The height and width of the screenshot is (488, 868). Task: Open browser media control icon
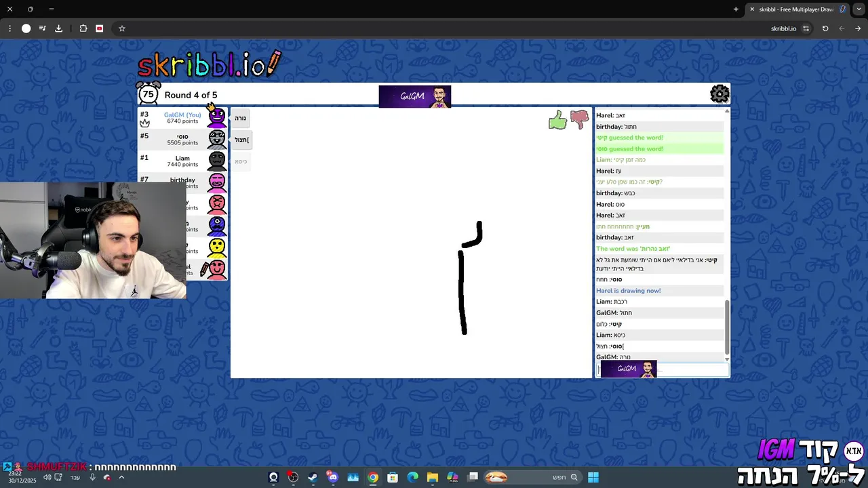(x=43, y=28)
